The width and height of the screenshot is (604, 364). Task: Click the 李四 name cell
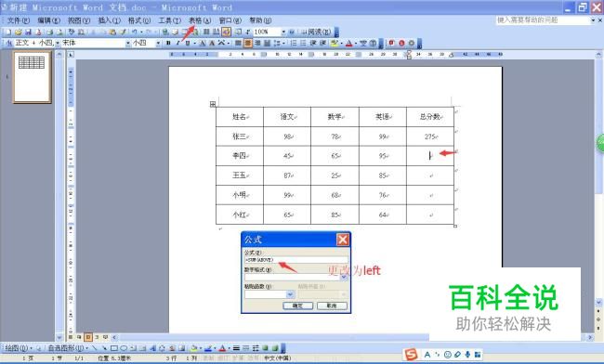[240, 155]
